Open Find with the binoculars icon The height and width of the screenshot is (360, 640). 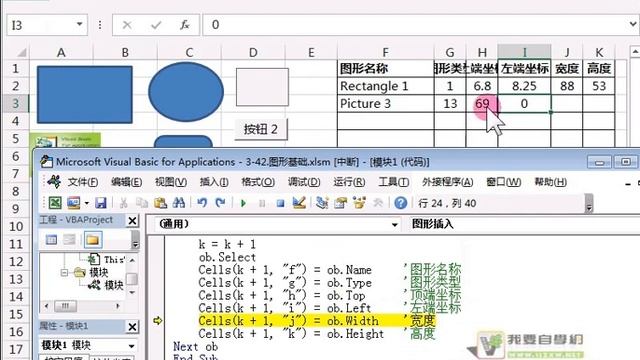[179, 202]
